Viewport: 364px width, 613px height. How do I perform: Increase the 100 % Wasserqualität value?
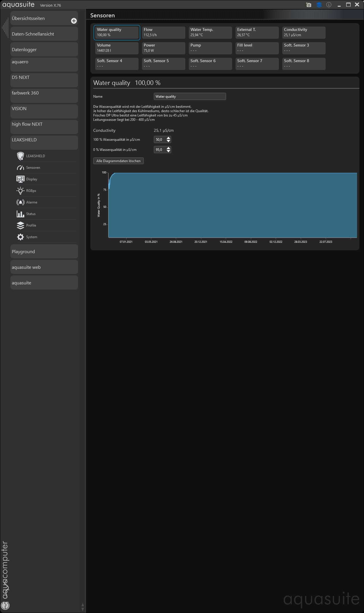coord(169,138)
